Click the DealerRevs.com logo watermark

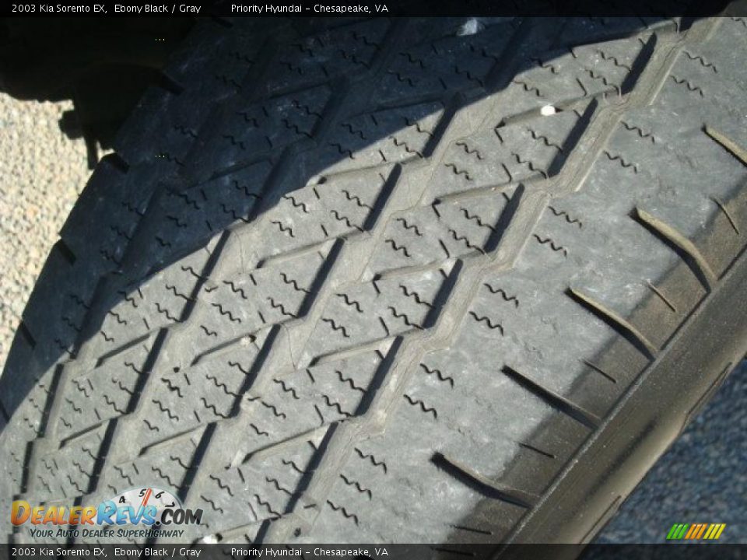tap(105, 515)
